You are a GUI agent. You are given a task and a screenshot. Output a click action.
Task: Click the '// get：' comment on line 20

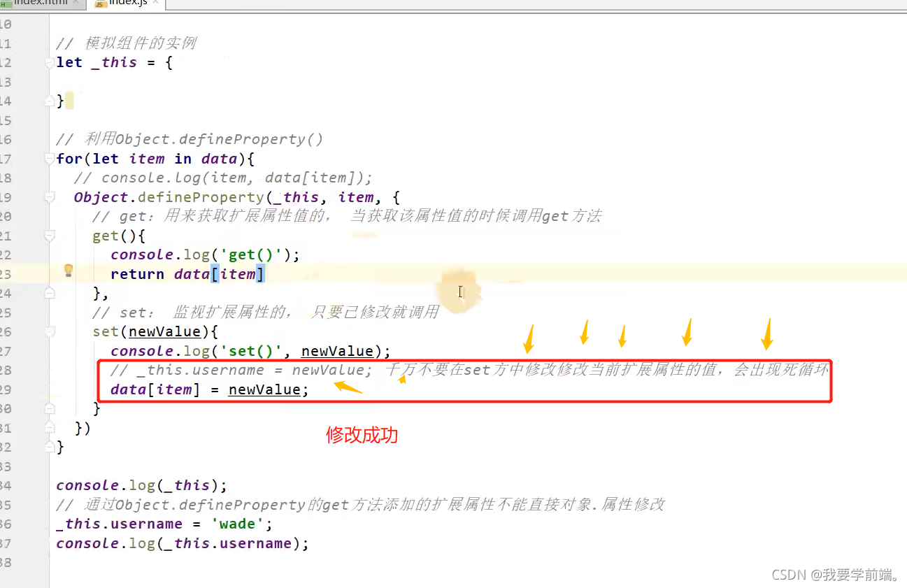[x=347, y=216]
